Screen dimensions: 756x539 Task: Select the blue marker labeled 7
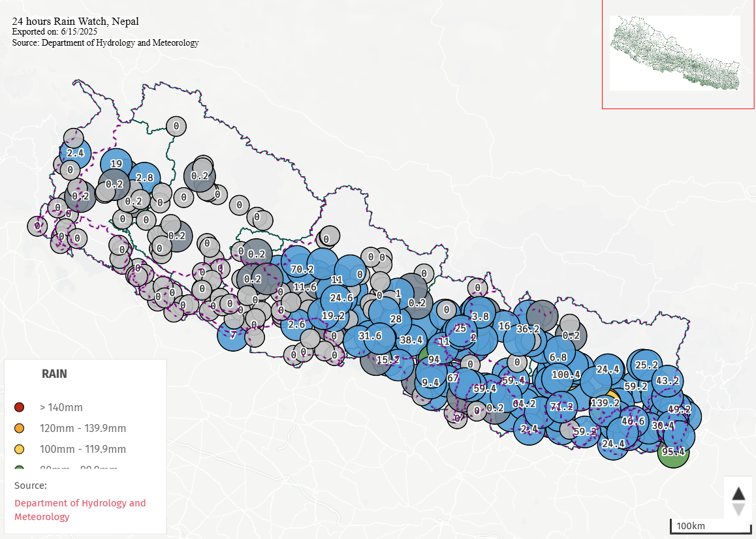click(x=233, y=335)
